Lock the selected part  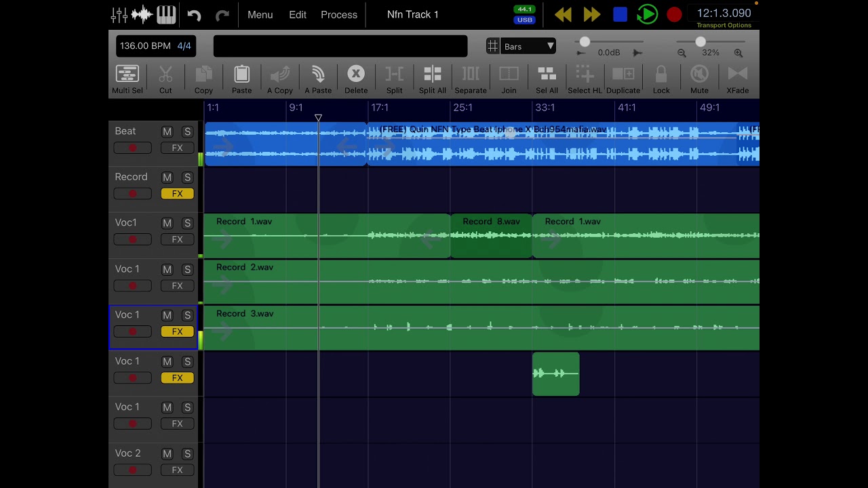coord(661,79)
